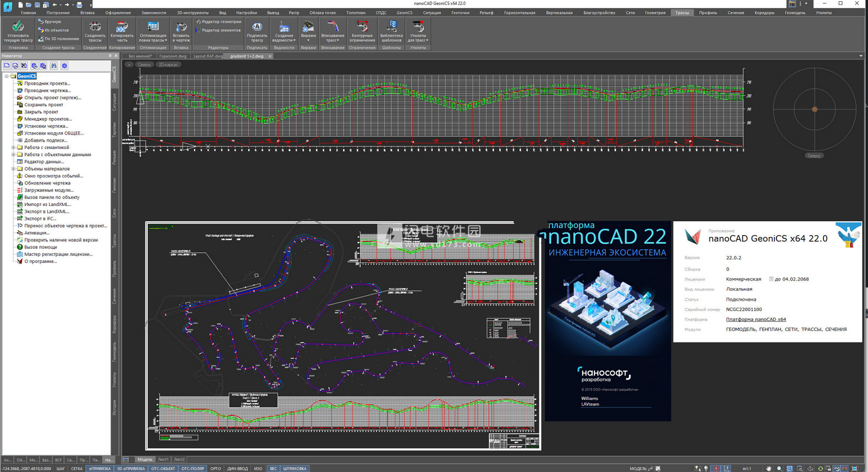Click the binoculars search icon in Навигатор
868x472 pixels.
[54, 66]
